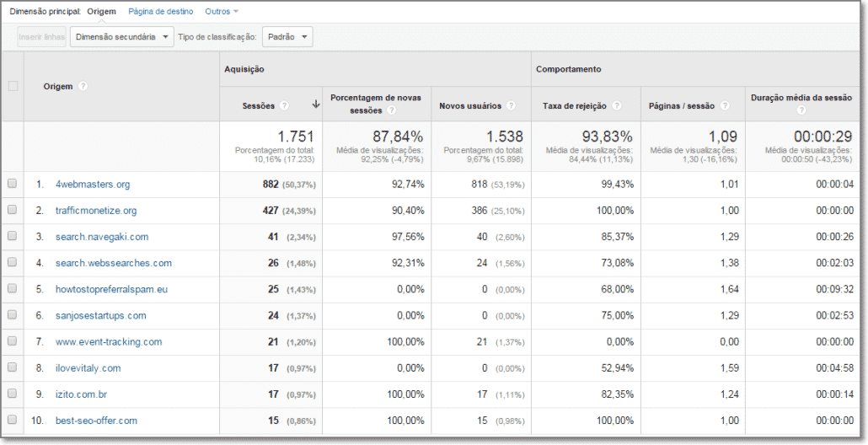Click the help icon next to Origem
This screenshot has height=445, width=868.
(x=83, y=86)
